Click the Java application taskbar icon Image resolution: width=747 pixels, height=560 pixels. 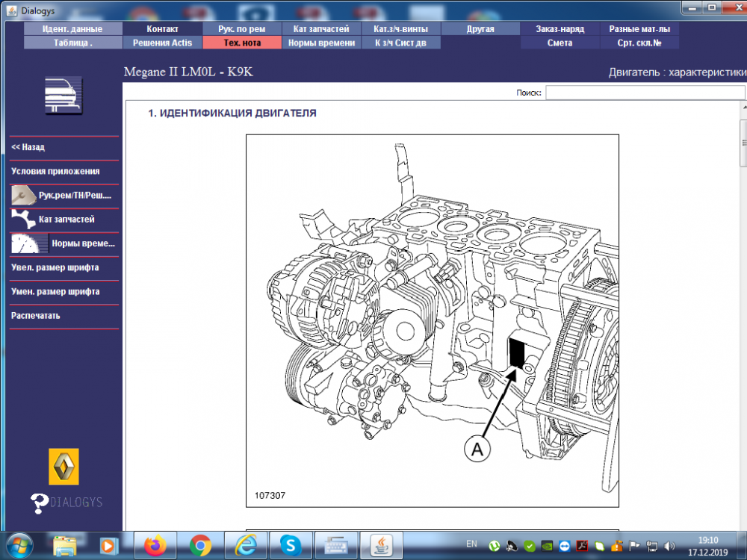pyautogui.click(x=381, y=546)
